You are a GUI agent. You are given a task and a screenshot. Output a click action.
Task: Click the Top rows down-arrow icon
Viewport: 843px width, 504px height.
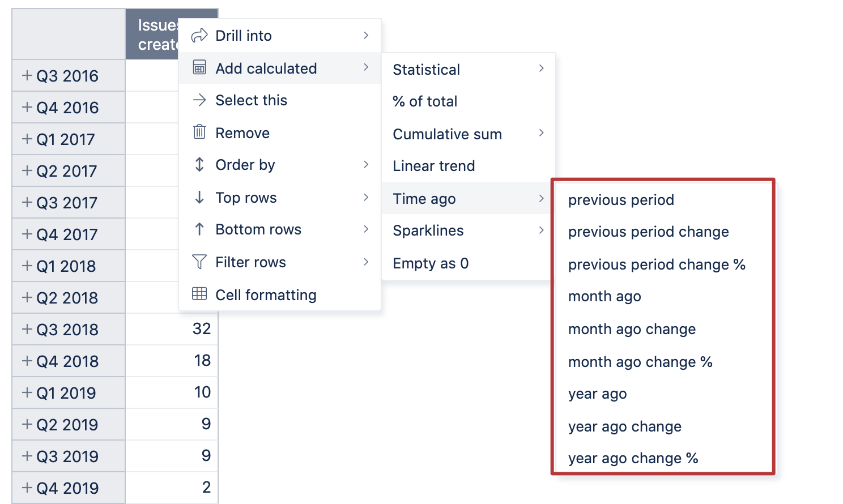[199, 197]
